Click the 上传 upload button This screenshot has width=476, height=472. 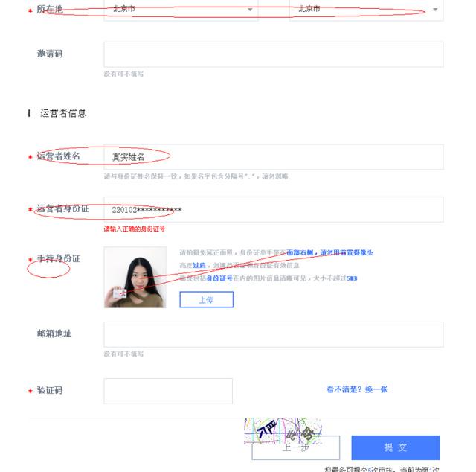click(207, 300)
